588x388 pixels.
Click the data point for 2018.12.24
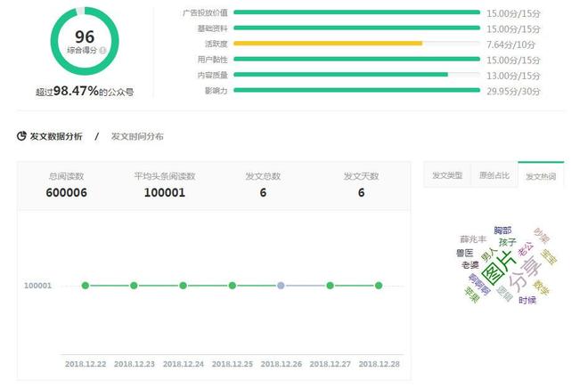coord(183,286)
